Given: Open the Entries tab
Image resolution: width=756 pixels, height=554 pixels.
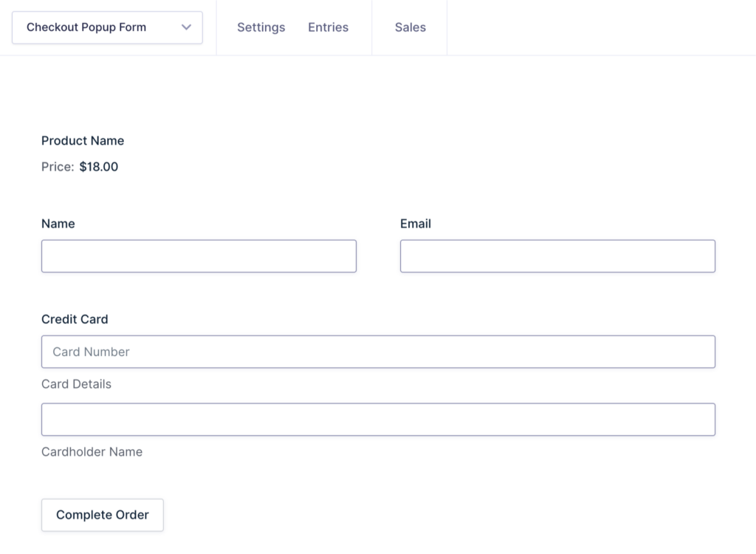Looking at the screenshot, I should point(328,27).
